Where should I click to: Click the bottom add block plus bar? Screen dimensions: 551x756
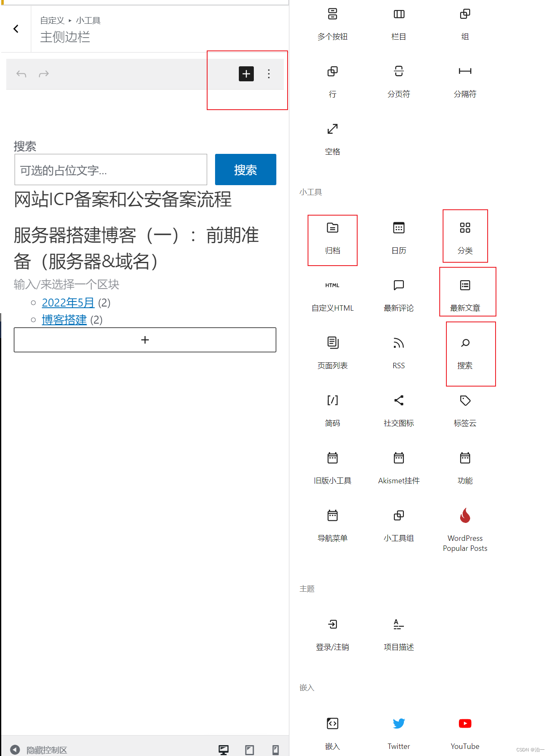coord(145,340)
